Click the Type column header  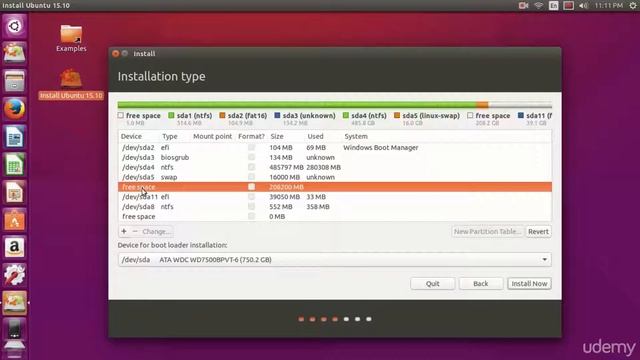(x=170, y=136)
